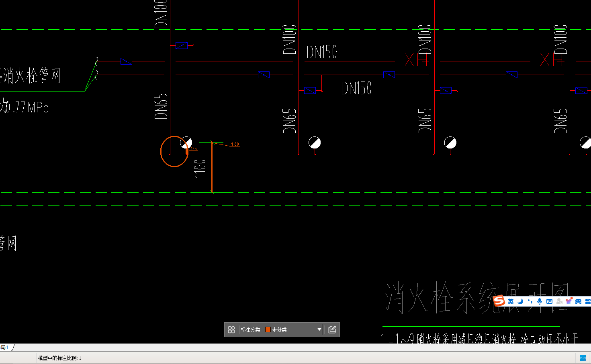591x364 pixels.
Task: Select the blue valve near green leader
Action: (126, 61)
